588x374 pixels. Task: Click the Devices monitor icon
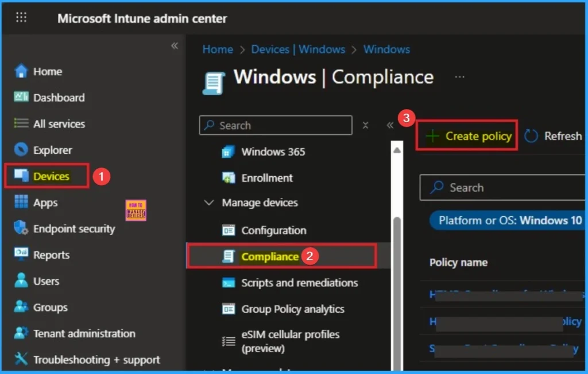pyautogui.click(x=21, y=175)
